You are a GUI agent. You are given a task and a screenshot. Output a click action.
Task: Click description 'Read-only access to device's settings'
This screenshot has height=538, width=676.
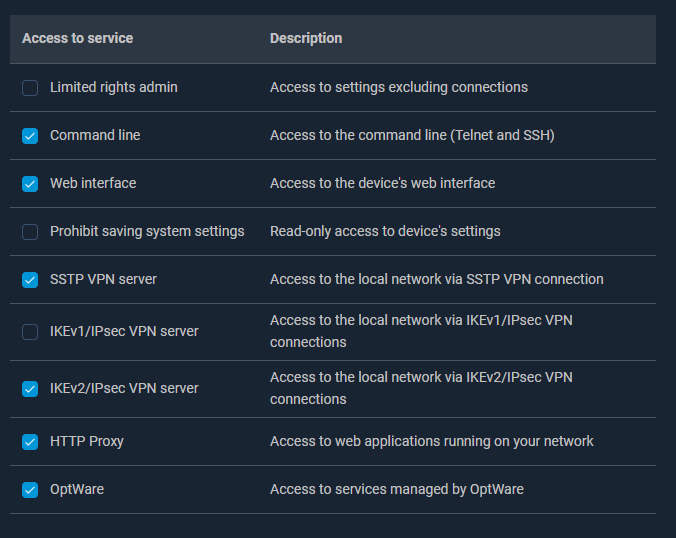click(385, 232)
